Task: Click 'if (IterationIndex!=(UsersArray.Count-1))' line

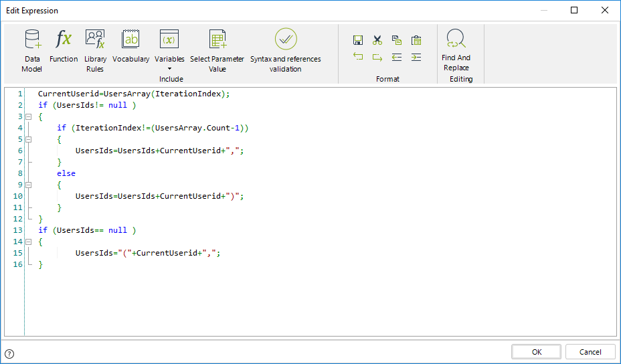Action: (153, 128)
